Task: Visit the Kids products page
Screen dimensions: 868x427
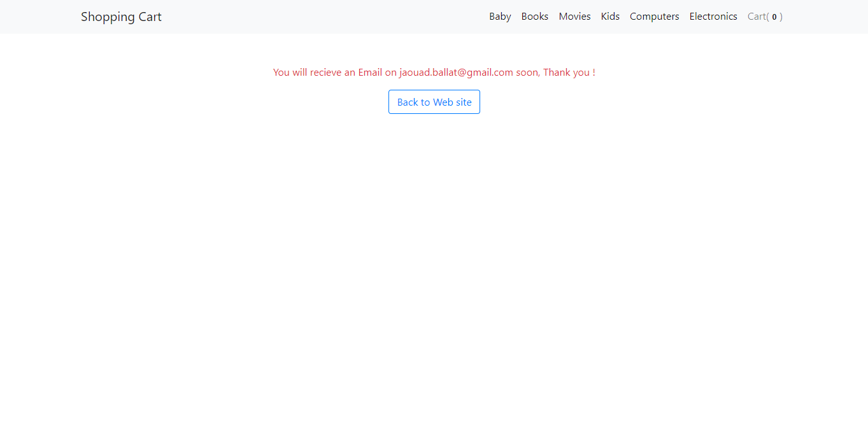Action: coord(610,17)
